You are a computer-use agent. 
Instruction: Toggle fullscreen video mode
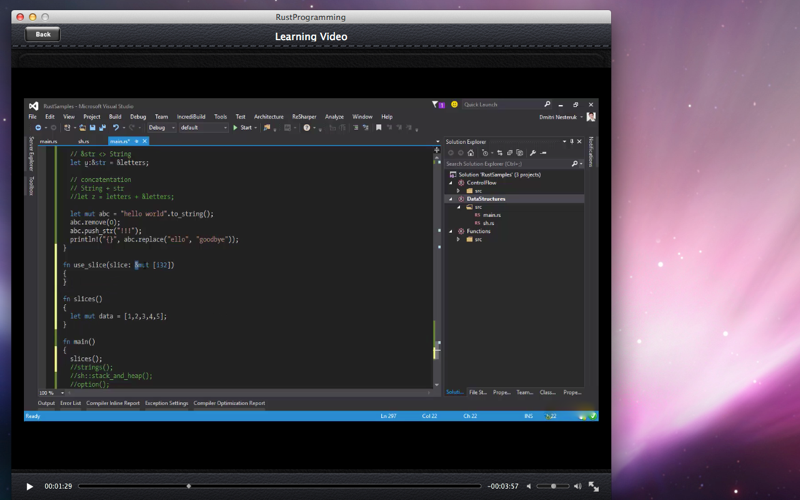593,486
